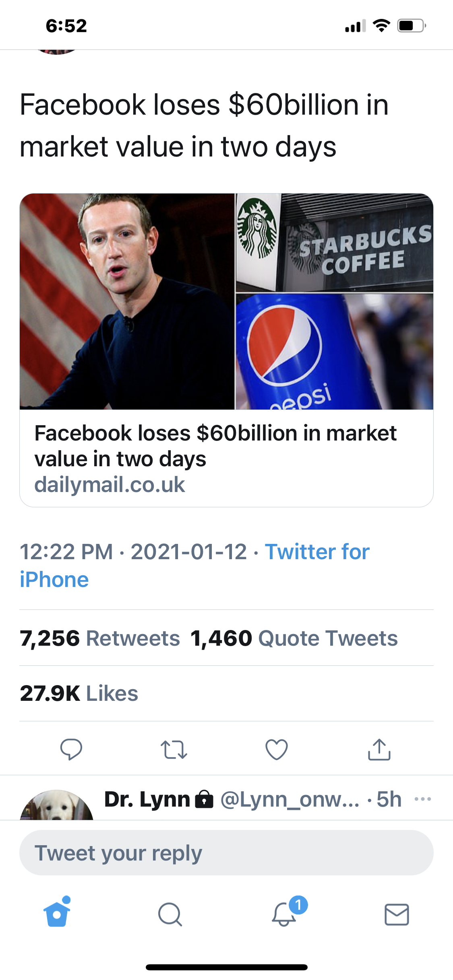Viewport: 453px width, 980px height.
Task: View the 7,256 Retweets list
Action: [x=100, y=638]
